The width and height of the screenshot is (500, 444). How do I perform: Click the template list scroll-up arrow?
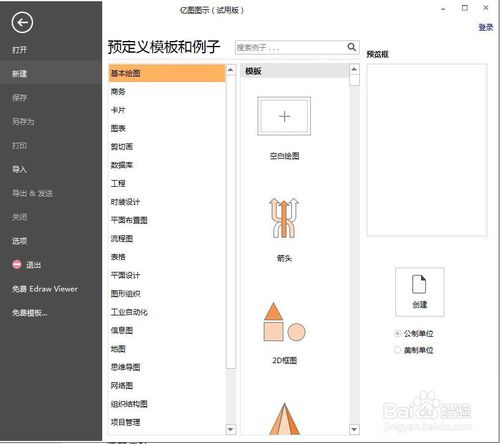pos(354,69)
